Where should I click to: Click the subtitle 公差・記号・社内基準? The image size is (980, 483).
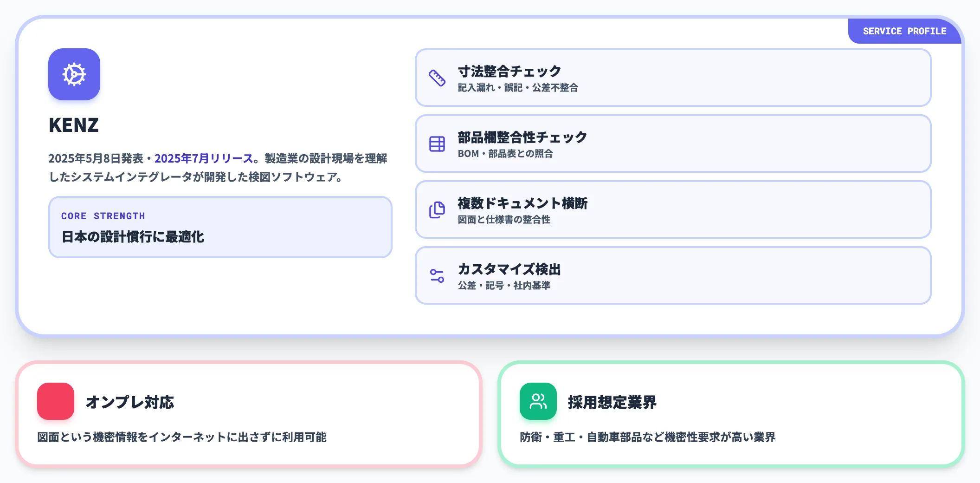[x=504, y=286]
